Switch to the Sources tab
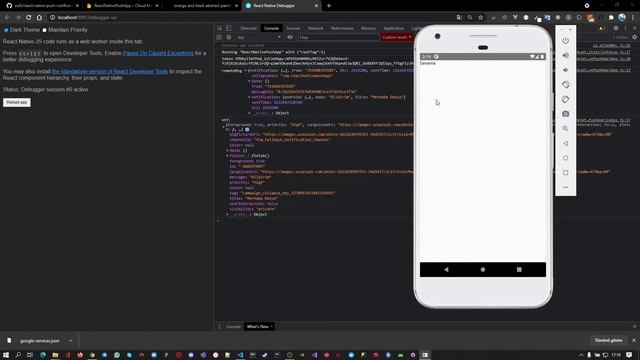 coord(293,28)
